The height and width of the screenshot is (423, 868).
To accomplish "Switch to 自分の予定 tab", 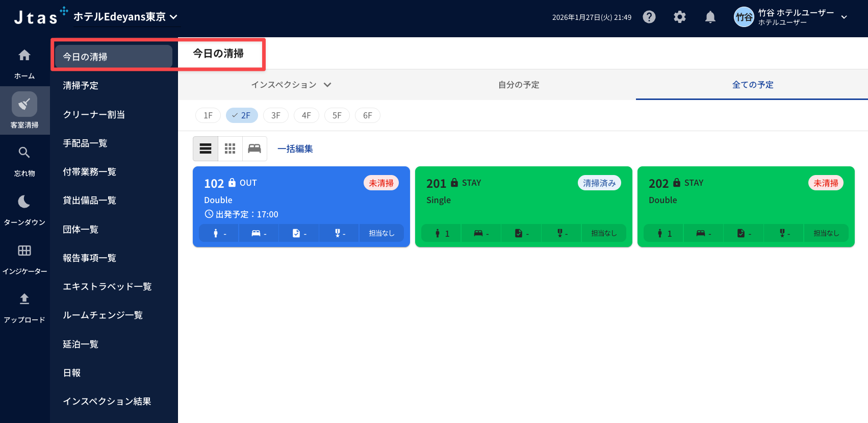I will (x=519, y=85).
